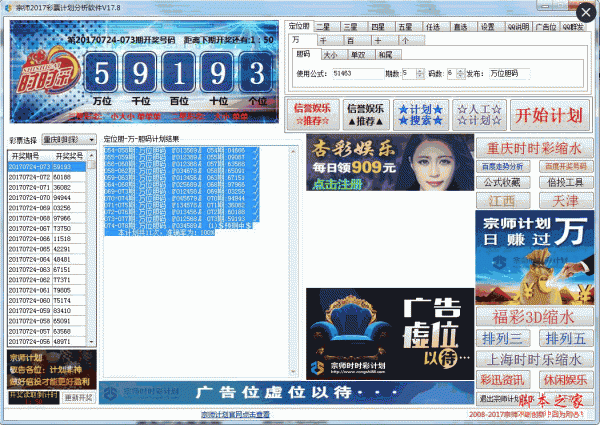Click the 排列三 button

(503, 339)
